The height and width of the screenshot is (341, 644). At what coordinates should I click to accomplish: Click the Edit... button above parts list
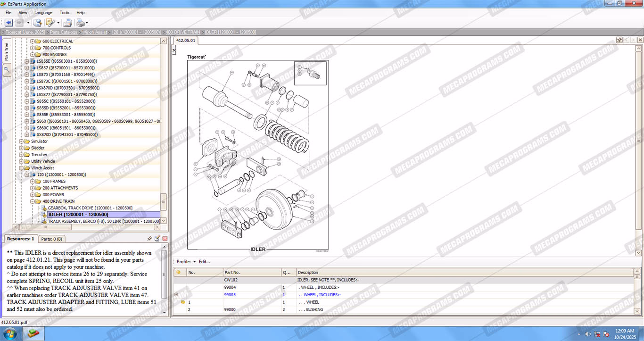(204, 262)
